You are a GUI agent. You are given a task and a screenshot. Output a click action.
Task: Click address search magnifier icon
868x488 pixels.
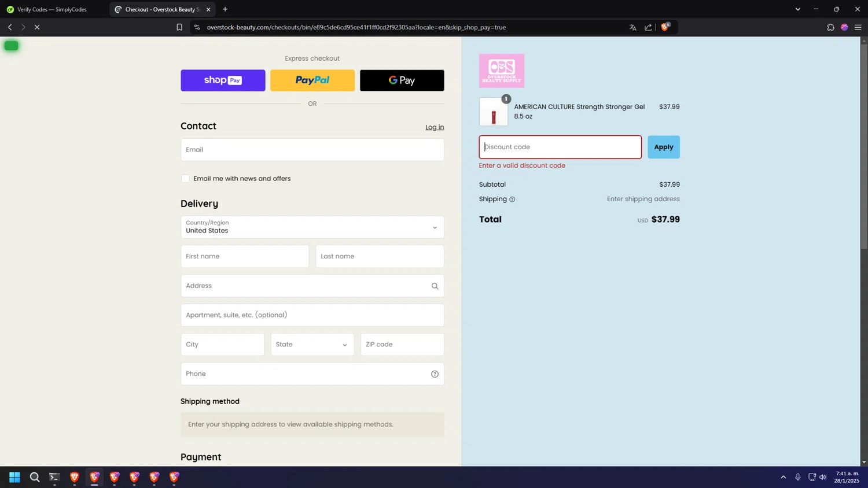click(435, 286)
